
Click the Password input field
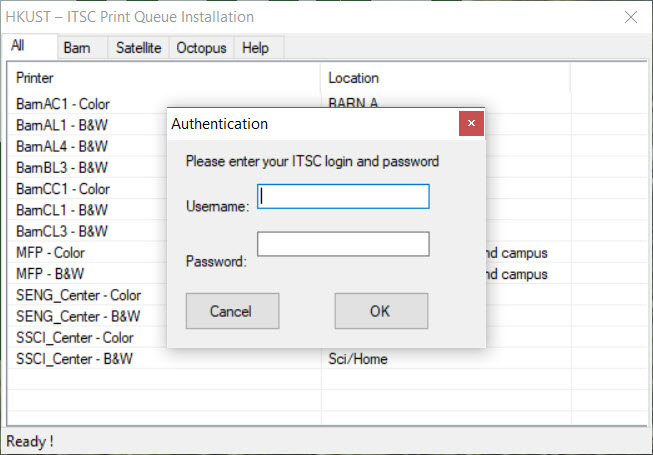coord(343,244)
